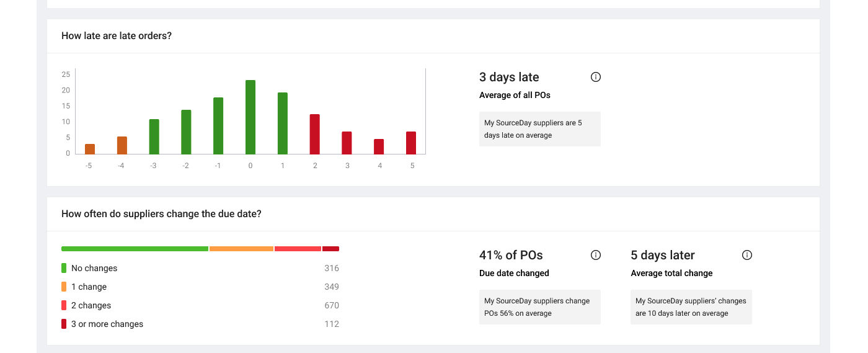Click info icon beside '5 days later'
Image resolution: width=868 pixels, height=353 pixels.
pos(747,255)
